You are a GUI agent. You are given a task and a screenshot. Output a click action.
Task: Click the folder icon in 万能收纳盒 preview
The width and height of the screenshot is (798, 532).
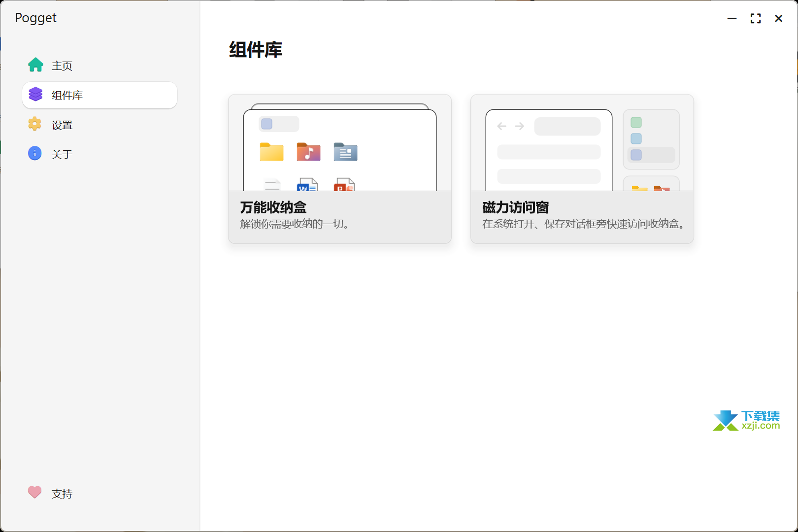[x=271, y=152]
